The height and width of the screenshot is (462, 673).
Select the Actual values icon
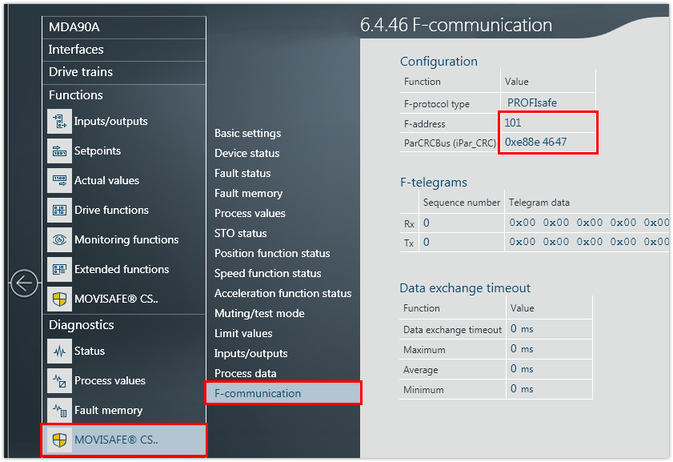coord(59,181)
